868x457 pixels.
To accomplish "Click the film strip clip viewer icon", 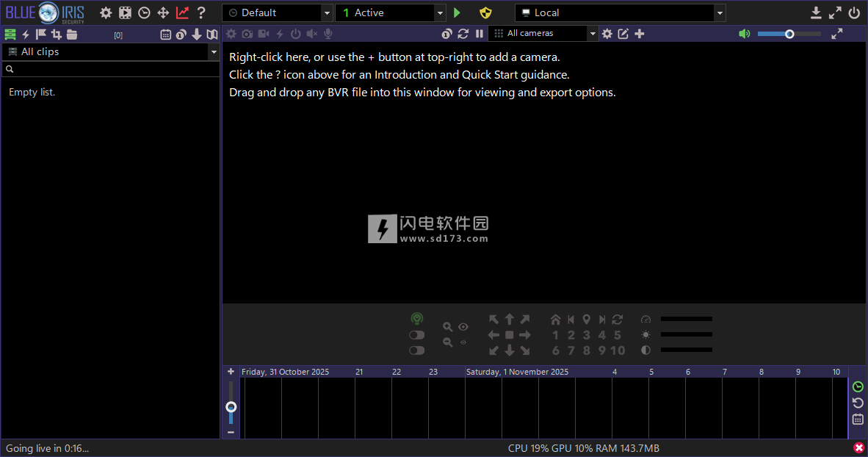I will 125,12.
